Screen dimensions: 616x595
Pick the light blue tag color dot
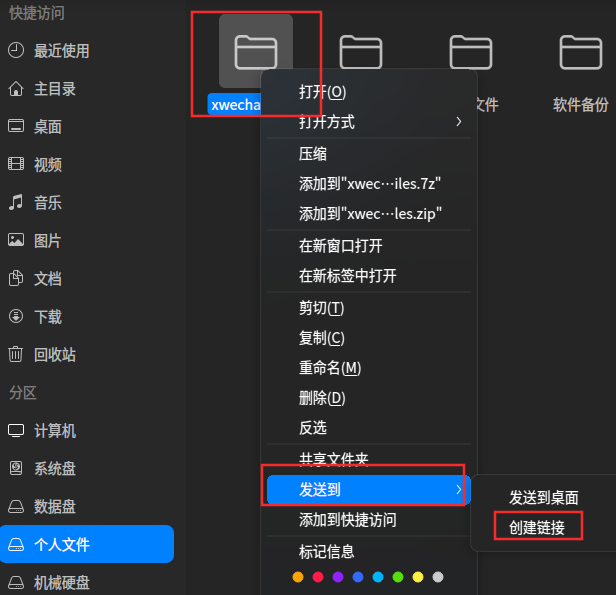click(x=378, y=577)
